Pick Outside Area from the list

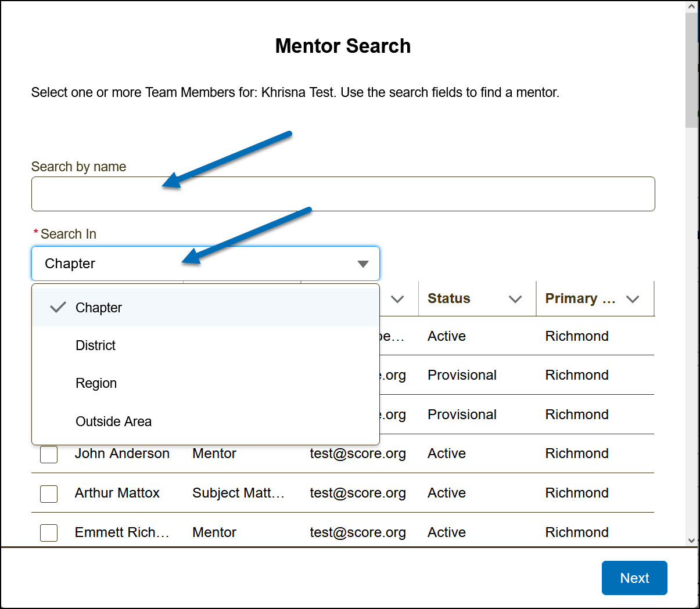coord(114,421)
